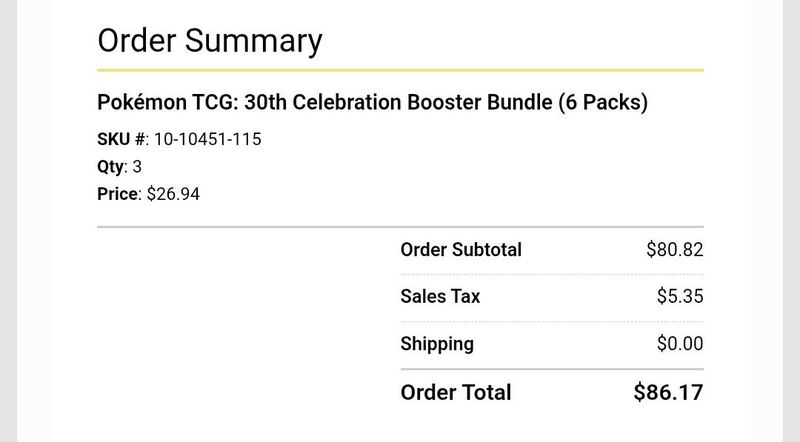Click the item price $26.94
The height and width of the screenshot is (442, 800).
click(173, 194)
